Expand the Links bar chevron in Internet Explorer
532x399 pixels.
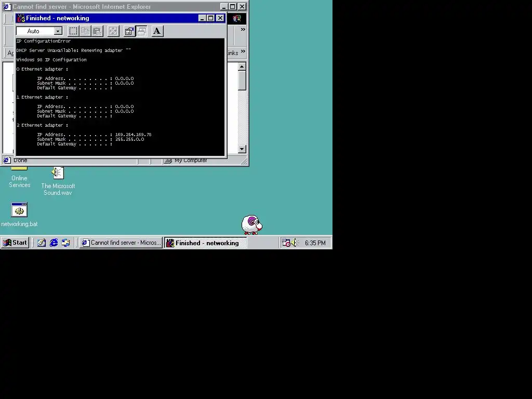click(243, 51)
